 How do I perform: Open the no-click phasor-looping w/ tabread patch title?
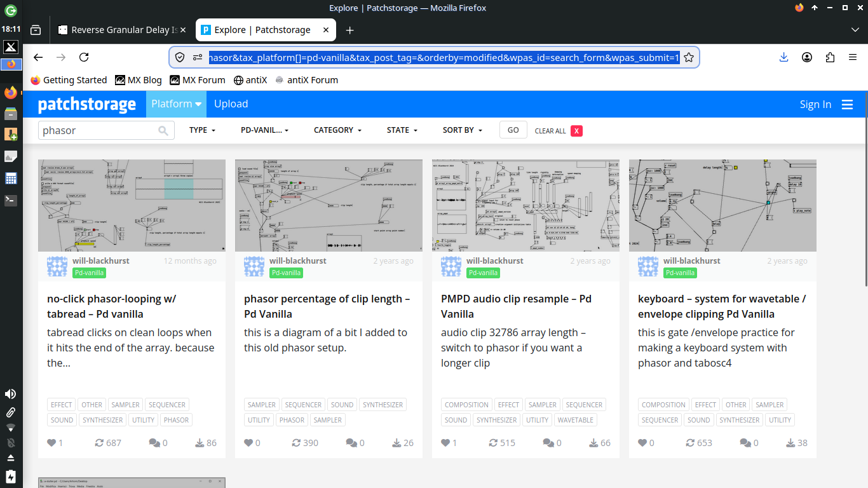[112, 306]
